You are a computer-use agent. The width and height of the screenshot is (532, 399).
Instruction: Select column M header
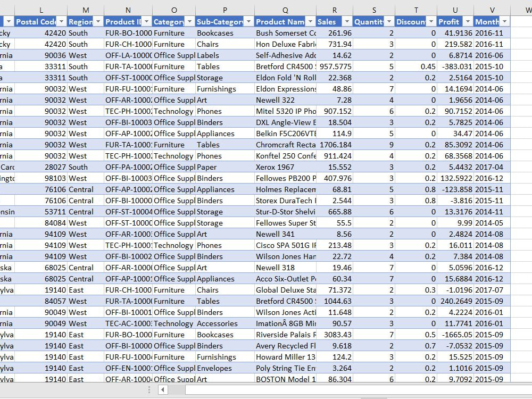coord(86,10)
